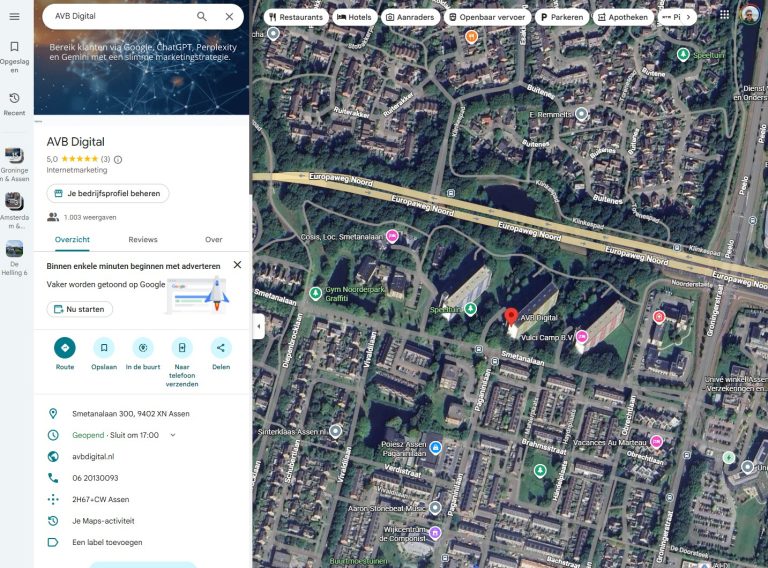The width and height of the screenshot is (768, 568).
Task: Open avbdigital.nl website link
Action: click(93, 456)
